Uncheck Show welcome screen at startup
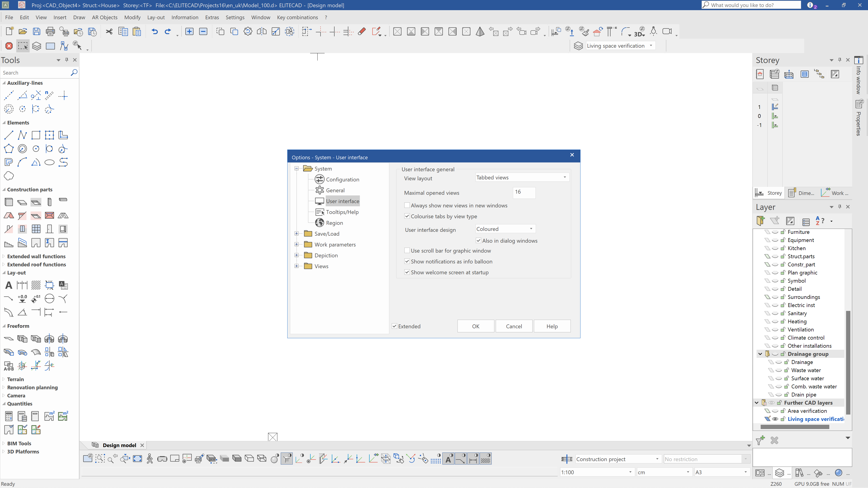This screenshot has height=488, width=868. tap(407, 272)
